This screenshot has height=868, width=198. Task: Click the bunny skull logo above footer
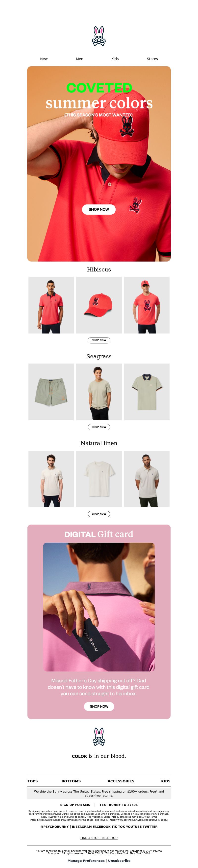99,736
